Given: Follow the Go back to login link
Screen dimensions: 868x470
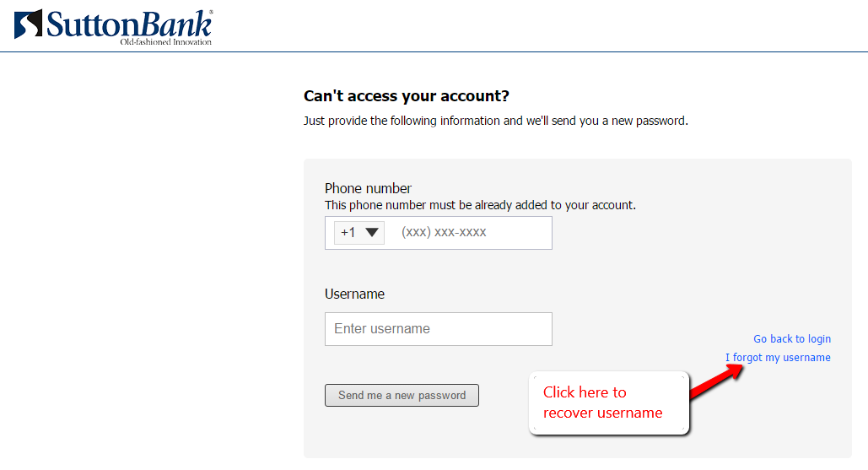Looking at the screenshot, I should click(792, 339).
